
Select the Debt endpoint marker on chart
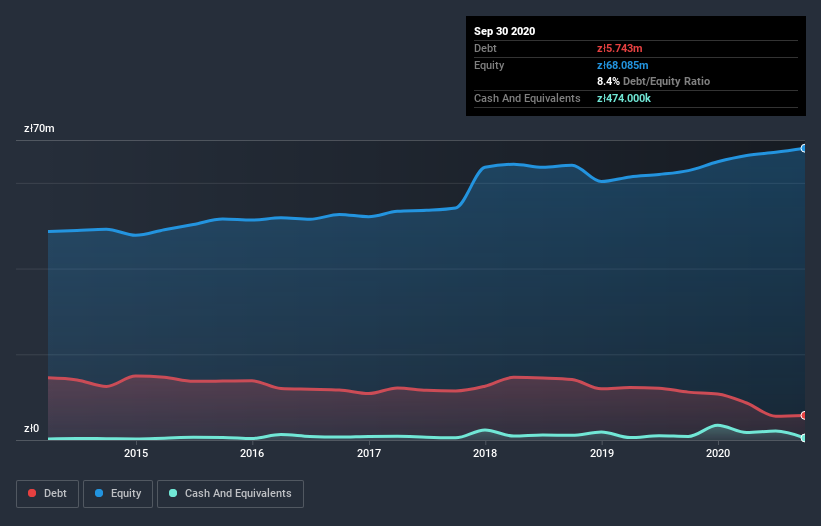pos(804,416)
